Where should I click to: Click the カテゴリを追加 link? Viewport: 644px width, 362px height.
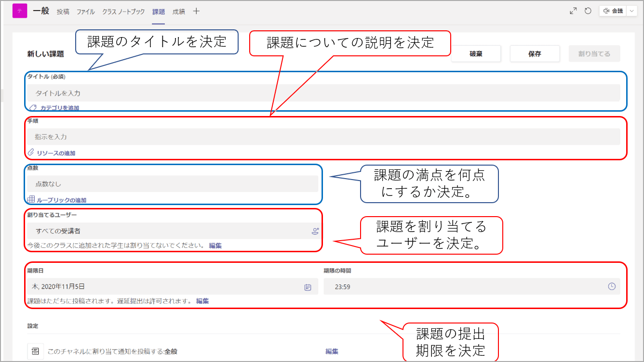[59, 108]
